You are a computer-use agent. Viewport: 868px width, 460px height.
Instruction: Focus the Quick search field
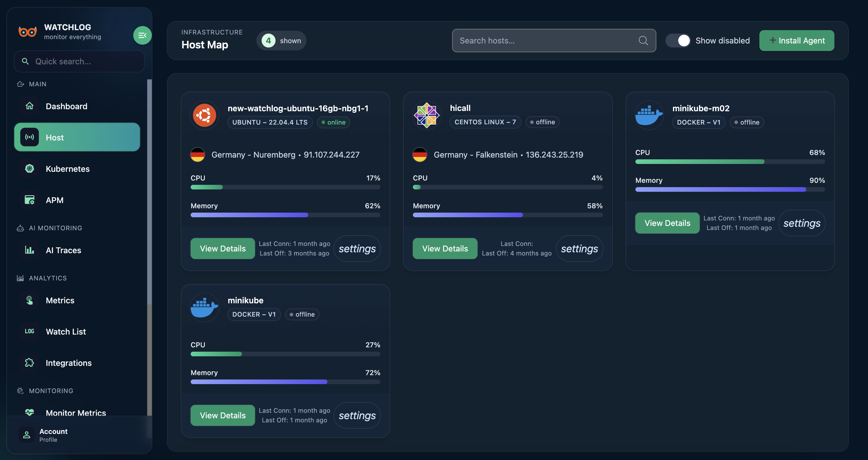click(79, 61)
